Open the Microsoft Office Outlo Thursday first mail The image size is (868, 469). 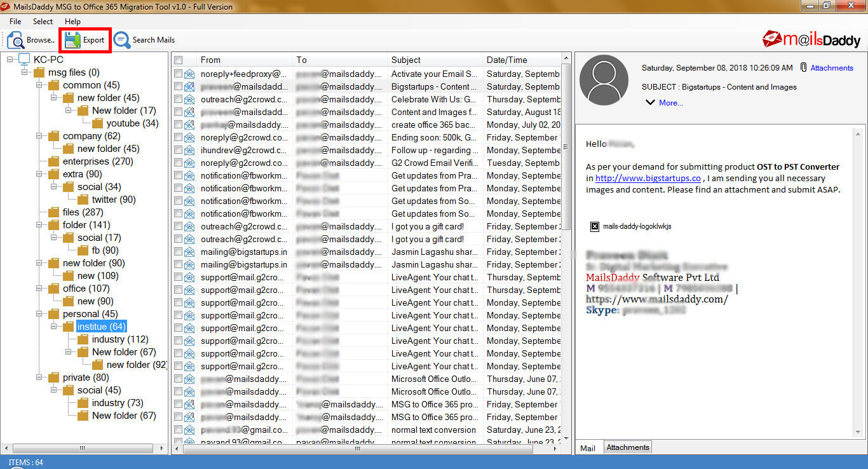coord(367,379)
